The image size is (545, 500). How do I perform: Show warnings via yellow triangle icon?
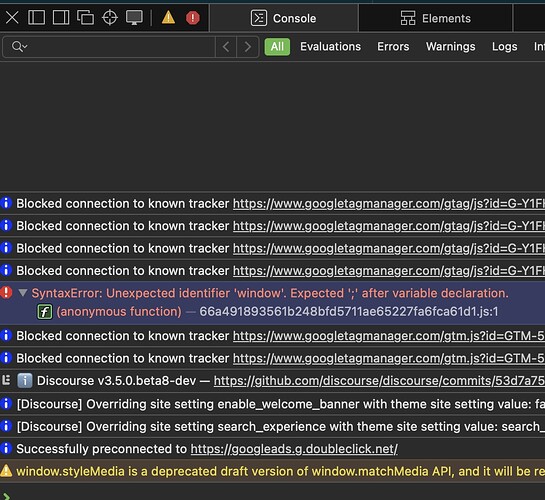(x=168, y=17)
